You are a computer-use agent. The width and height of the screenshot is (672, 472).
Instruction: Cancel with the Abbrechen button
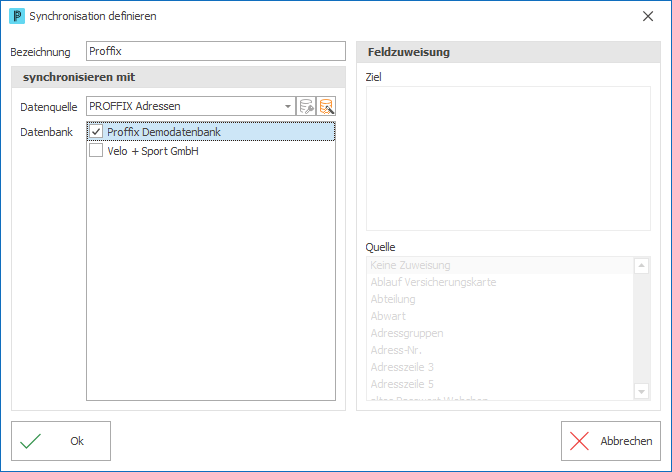(x=611, y=441)
